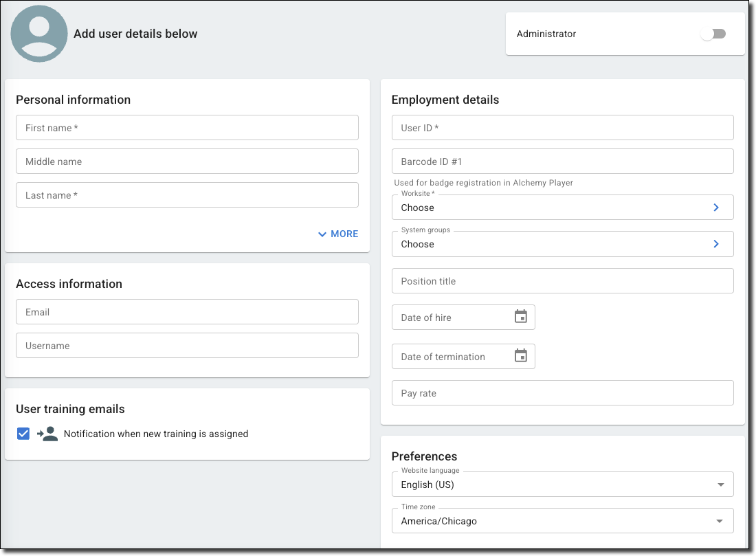This screenshot has height=556, width=756.
Task: Click the Pay rate field
Action: 562,393
